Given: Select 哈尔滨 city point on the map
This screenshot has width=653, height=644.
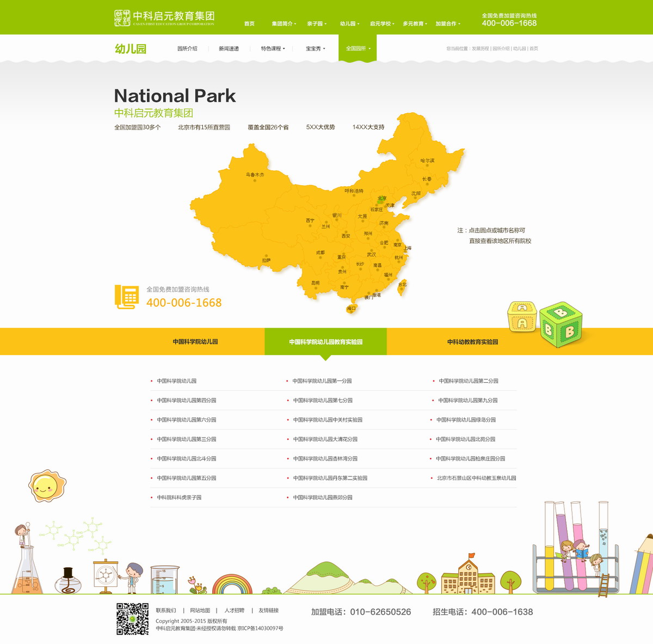Looking at the screenshot, I should click(x=427, y=166).
